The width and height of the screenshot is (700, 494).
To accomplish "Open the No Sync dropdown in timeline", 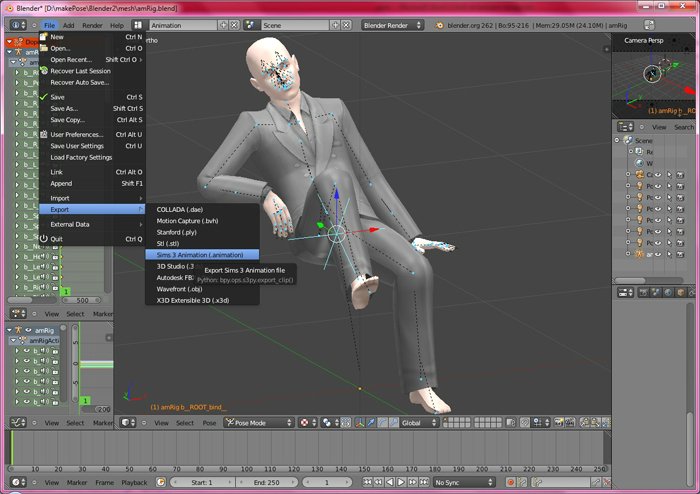I will tap(462, 483).
